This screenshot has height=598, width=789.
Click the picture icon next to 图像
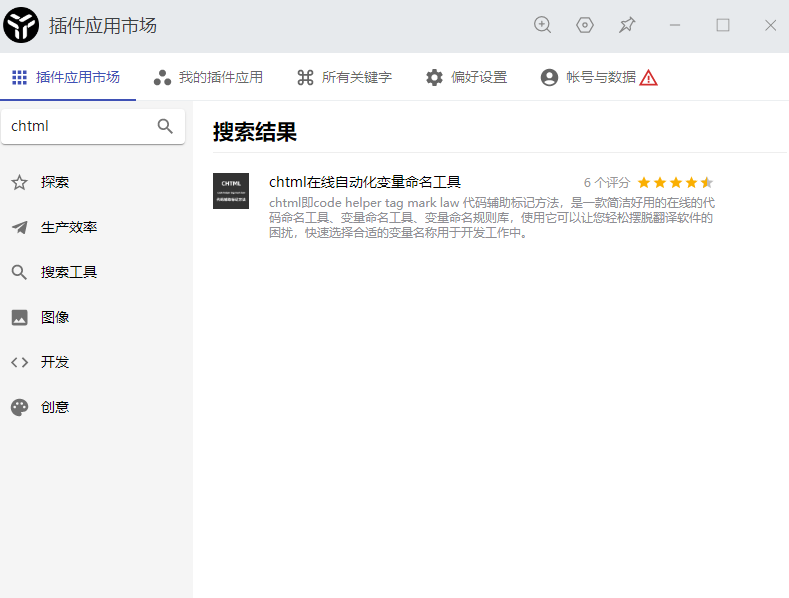(x=19, y=318)
